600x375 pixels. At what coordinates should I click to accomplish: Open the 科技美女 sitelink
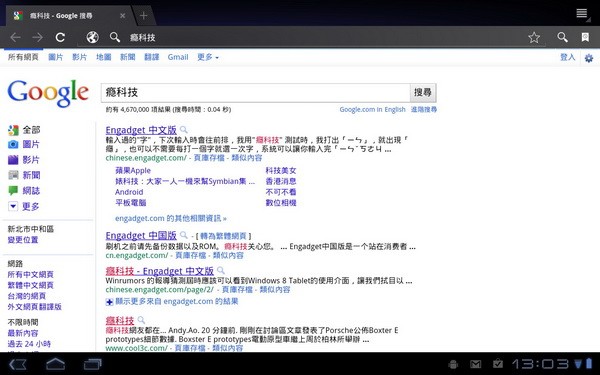281,171
